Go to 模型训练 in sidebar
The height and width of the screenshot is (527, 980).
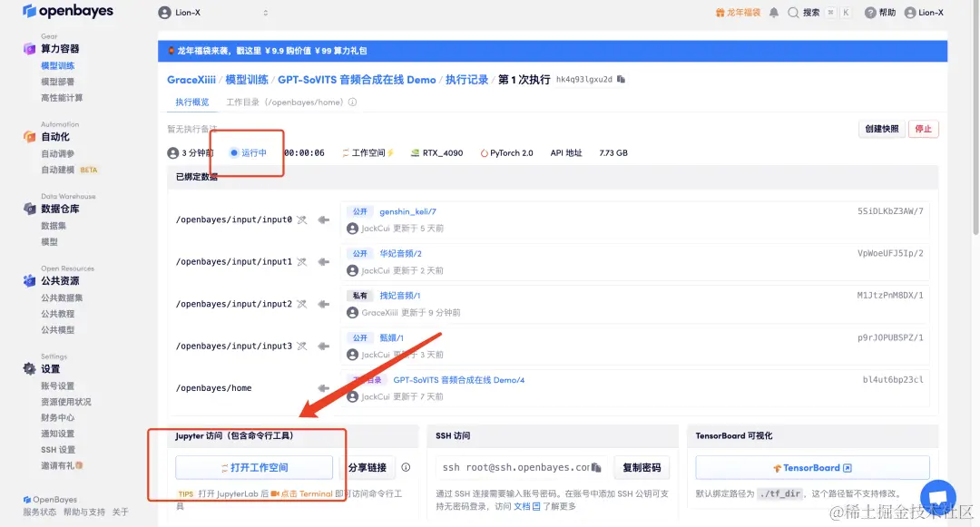point(57,65)
